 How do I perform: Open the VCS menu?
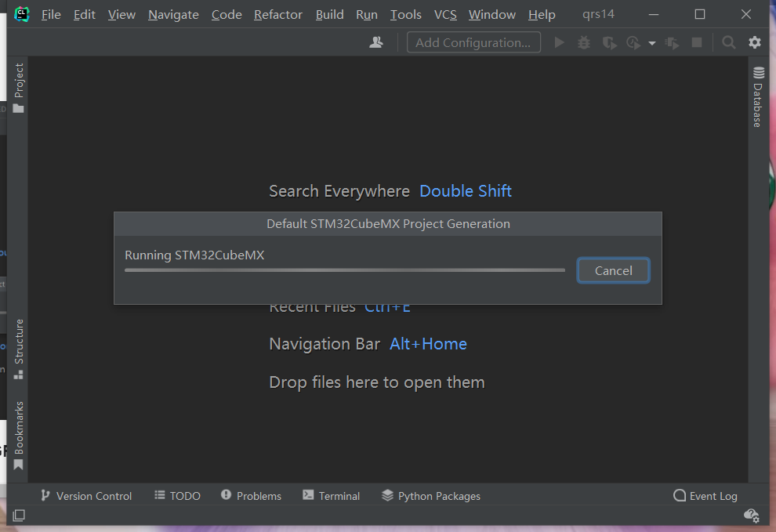pos(445,15)
